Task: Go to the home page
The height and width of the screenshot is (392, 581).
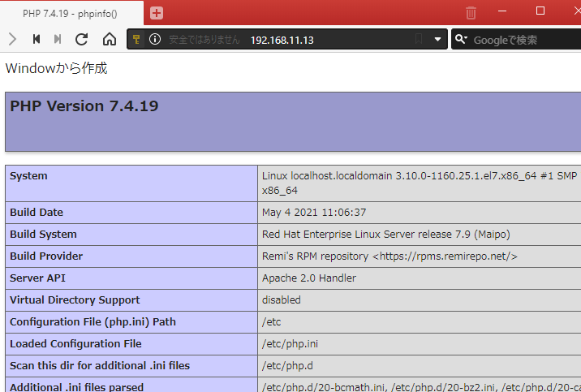Action: pos(109,39)
